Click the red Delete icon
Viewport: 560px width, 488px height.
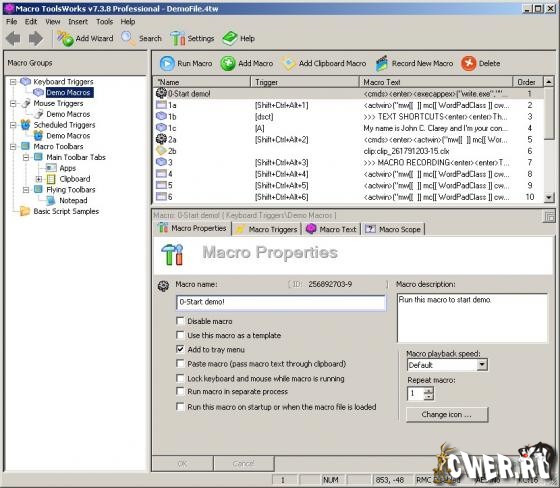tap(469, 63)
